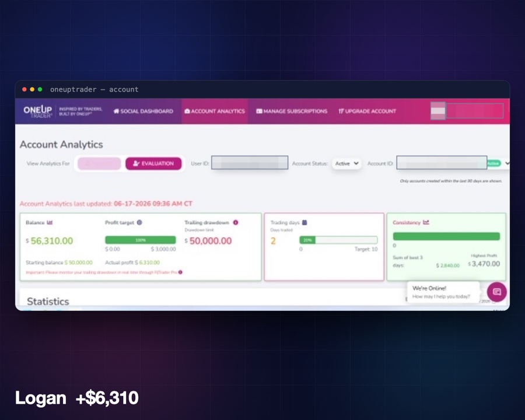Click the info icon after RTrader Pro warning
This screenshot has height=420, width=525.
pyautogui.click(x=180, y=272)
